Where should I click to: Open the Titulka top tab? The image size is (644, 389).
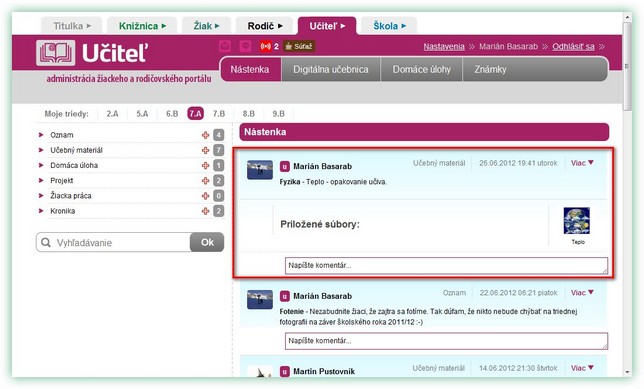[x=72, y=26]
